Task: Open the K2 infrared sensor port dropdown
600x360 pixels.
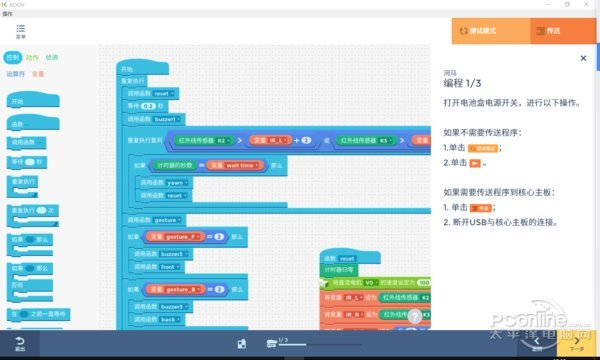Action: point(223,141)
